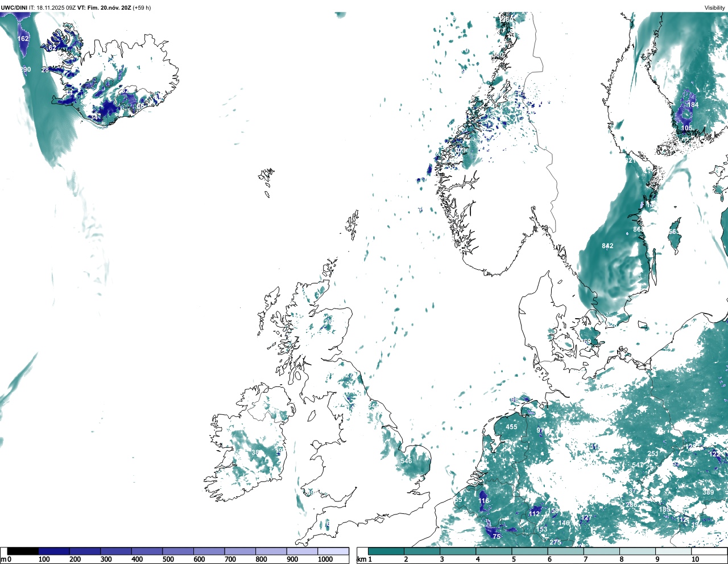Screen dimensions: 728x564
Task: Click the '75' value near Luxembourg
Action: pyautogui.click(x=497, y=537)
